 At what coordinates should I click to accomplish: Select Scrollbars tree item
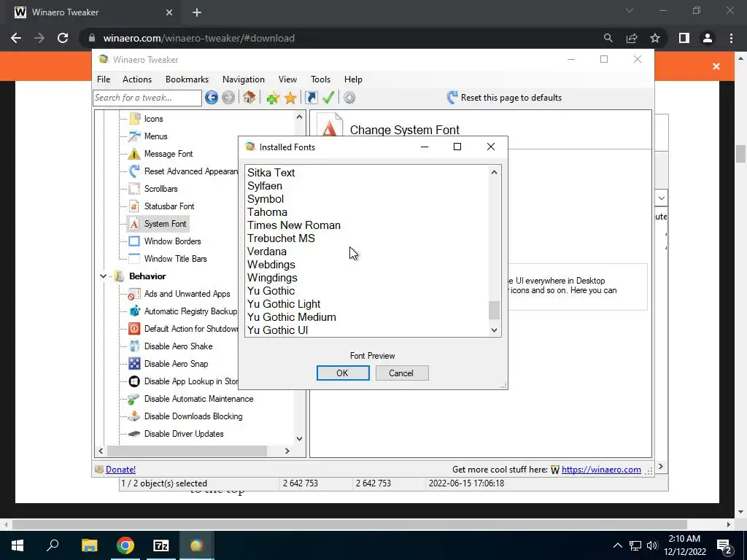pyautogui.click(x=161, y=189)
